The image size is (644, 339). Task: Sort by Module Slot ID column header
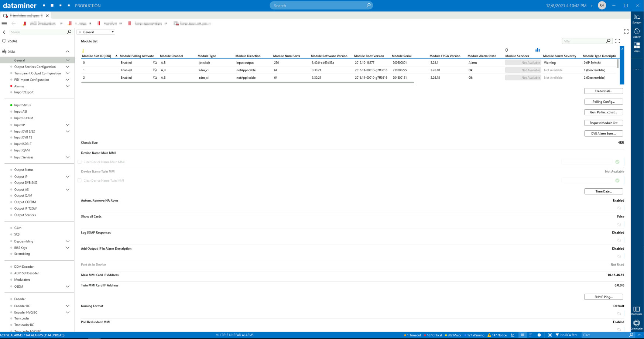pos(96,56)
